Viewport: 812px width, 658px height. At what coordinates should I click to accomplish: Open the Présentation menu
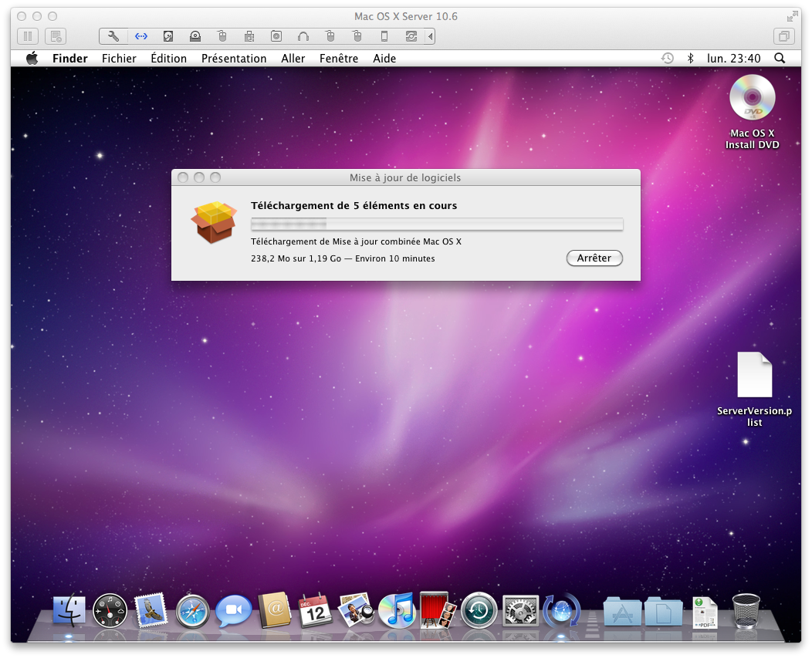[234, 59]
